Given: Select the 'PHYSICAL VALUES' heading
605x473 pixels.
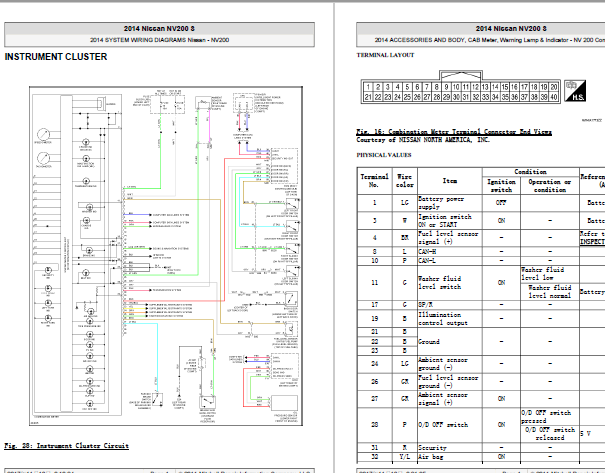Looking at the screenshot, I should pyautogui.click(x=384, y=155).
